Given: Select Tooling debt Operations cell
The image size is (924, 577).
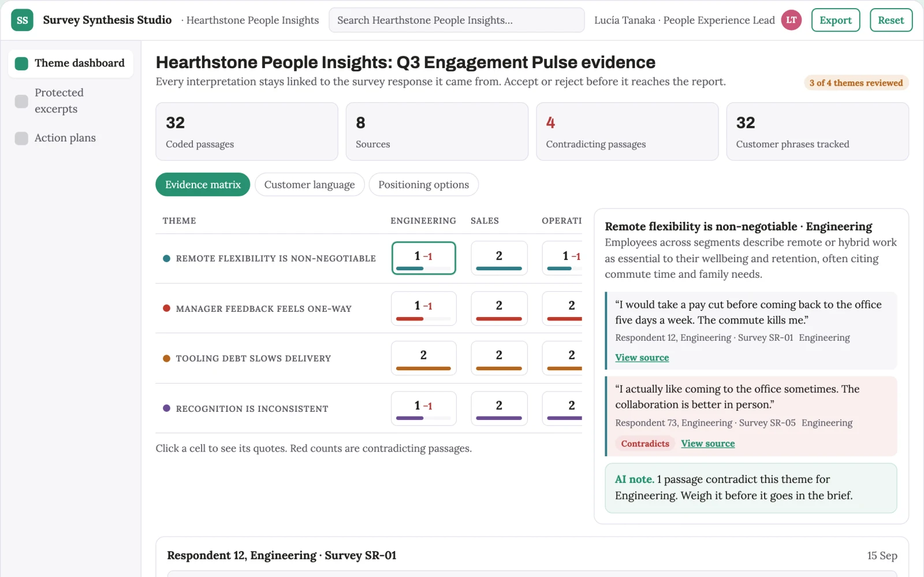Looking at the screenshot, I should coord(562,358).
